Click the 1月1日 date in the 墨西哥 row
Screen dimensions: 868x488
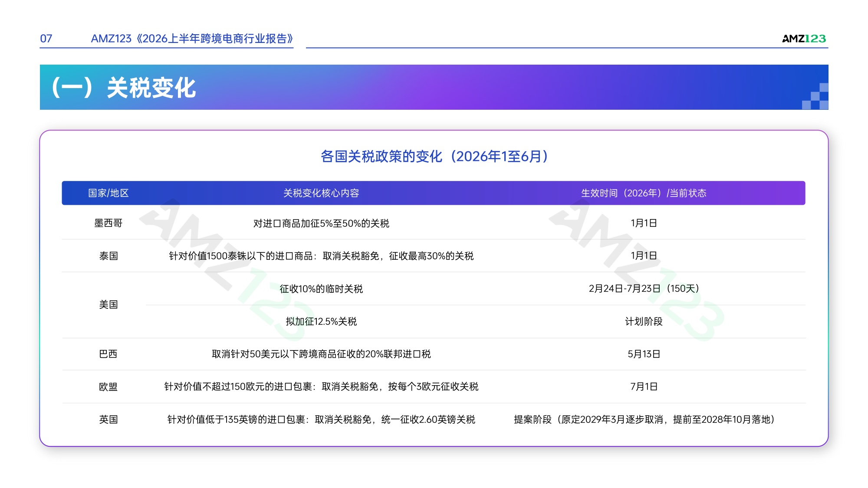click(x=644, y=223)
